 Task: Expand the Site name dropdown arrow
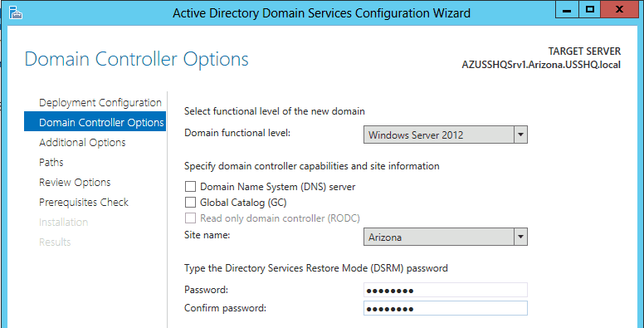point(521,237)
